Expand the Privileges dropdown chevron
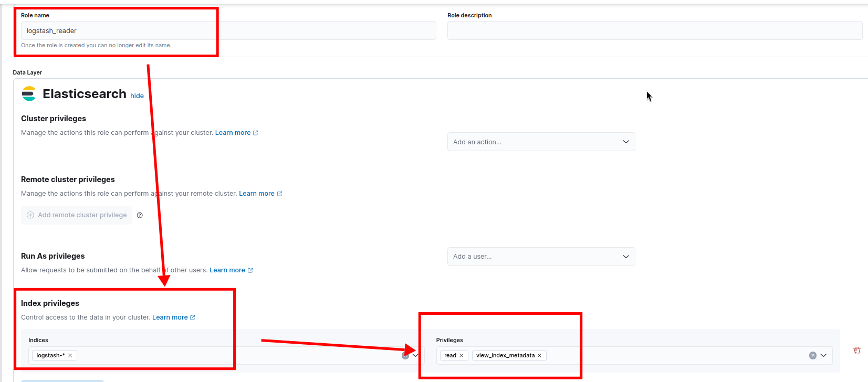 click(x=823, y=356)
